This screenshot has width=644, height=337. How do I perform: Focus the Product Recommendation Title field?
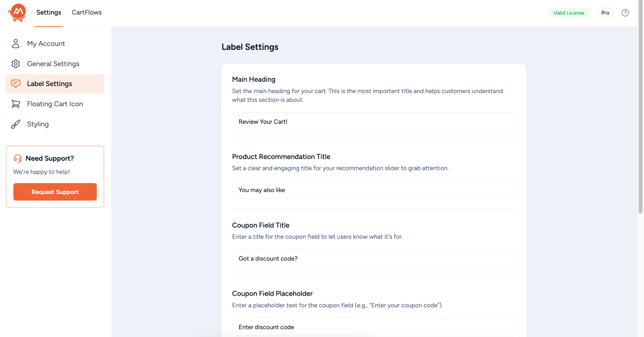coord(374,190)
